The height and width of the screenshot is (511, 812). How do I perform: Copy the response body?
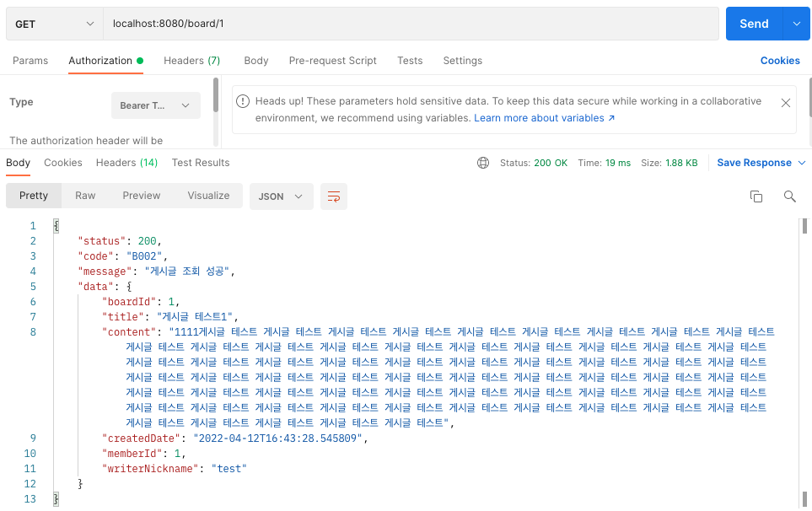point(756,195)
